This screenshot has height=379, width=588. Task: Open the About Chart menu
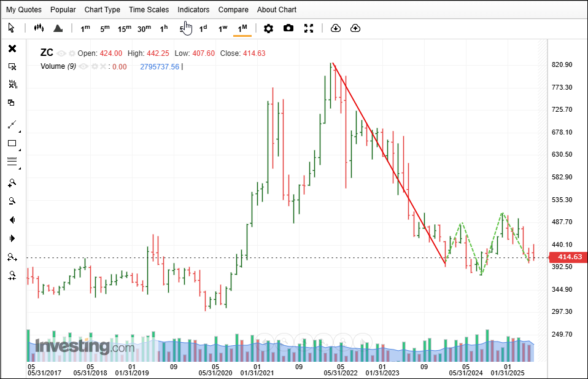pos(277,10)
